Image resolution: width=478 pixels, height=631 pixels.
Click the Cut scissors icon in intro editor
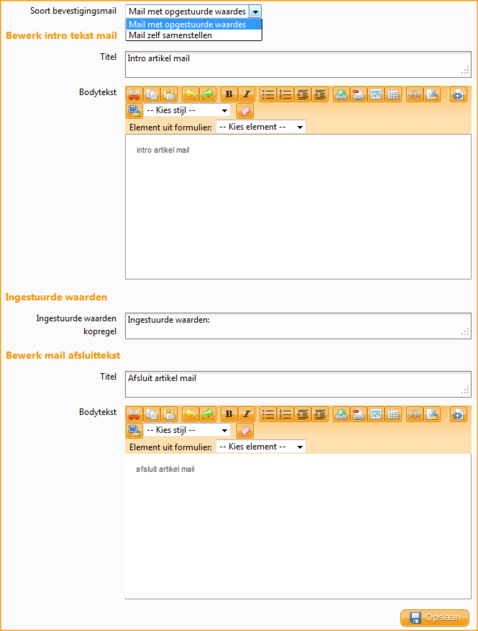tap(134, 95)
